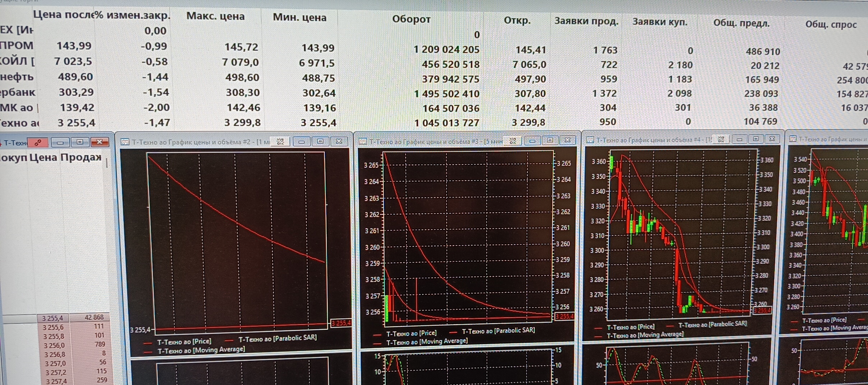Screen dimensions: 868x385
Task: Click the turnover value "1 209 024 205"
Action: pyautogui.click(x=446, y=50)
